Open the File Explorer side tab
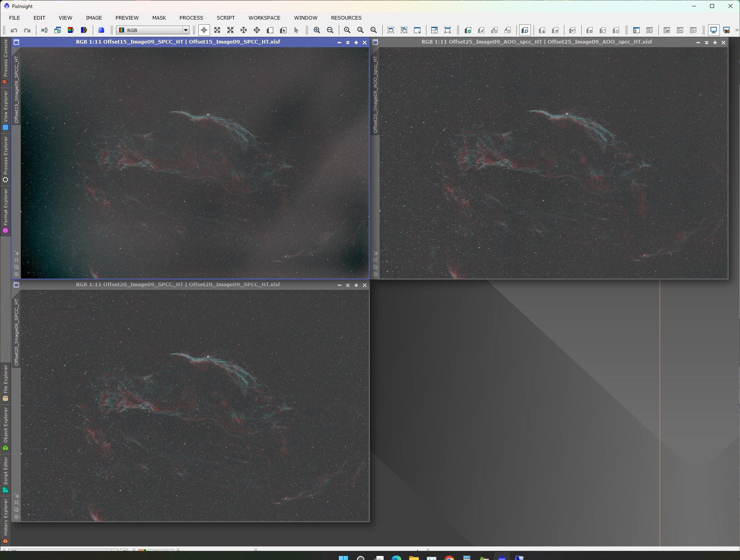The width and height of the screenshot is (740, 560). tap(6, 383)
